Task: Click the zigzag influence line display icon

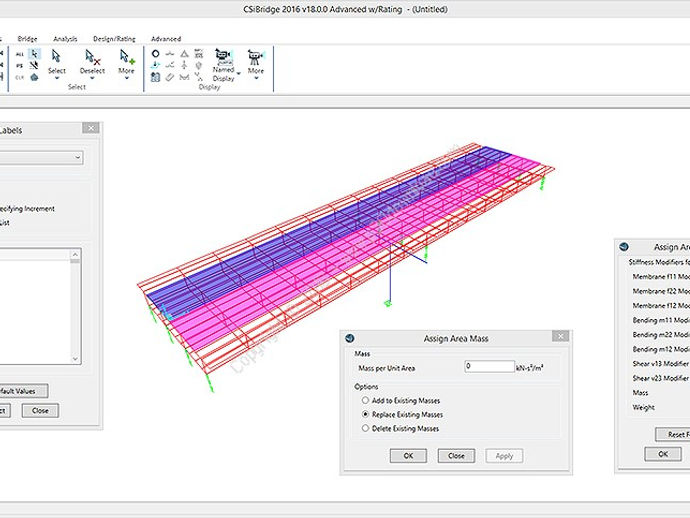Action: point(184,77)
